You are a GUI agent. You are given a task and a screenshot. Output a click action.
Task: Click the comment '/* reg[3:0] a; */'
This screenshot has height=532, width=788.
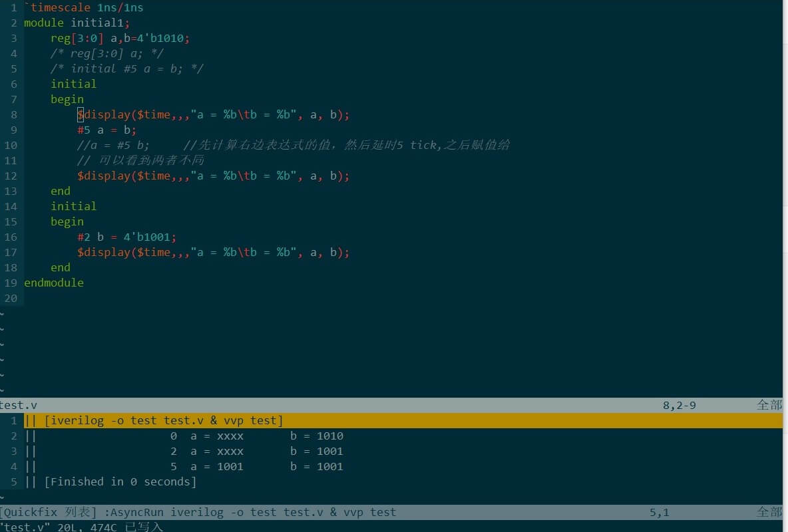tap(107, 53)
